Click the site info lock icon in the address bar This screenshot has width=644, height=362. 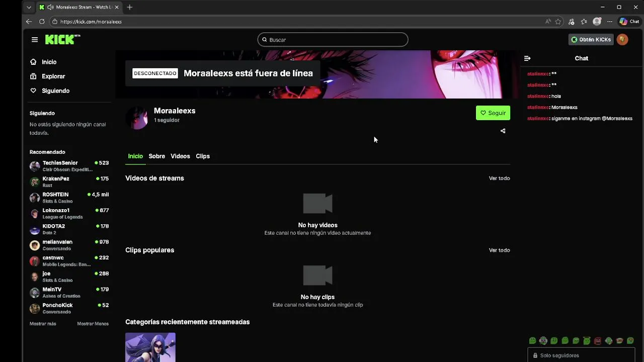(55, 22)
